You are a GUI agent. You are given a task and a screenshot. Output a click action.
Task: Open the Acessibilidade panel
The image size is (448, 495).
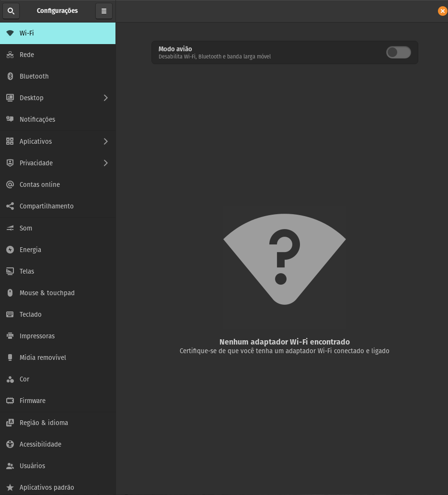click(x=40, y=444)
